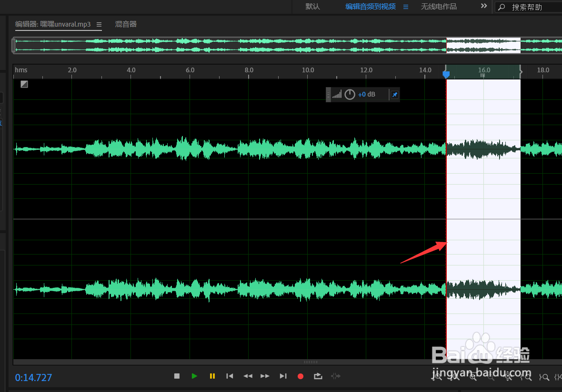Click the highlighted range in overview navigator
The image size is (562, 392).
[483, 46]
